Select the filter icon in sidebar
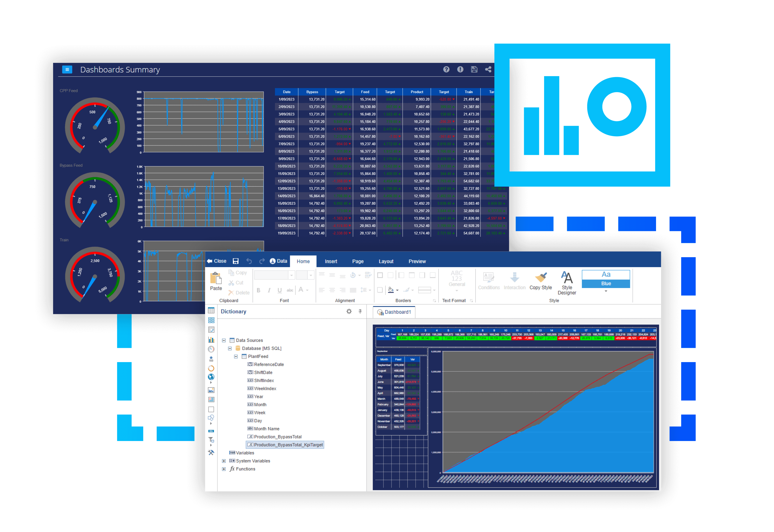 pos(211,440)
